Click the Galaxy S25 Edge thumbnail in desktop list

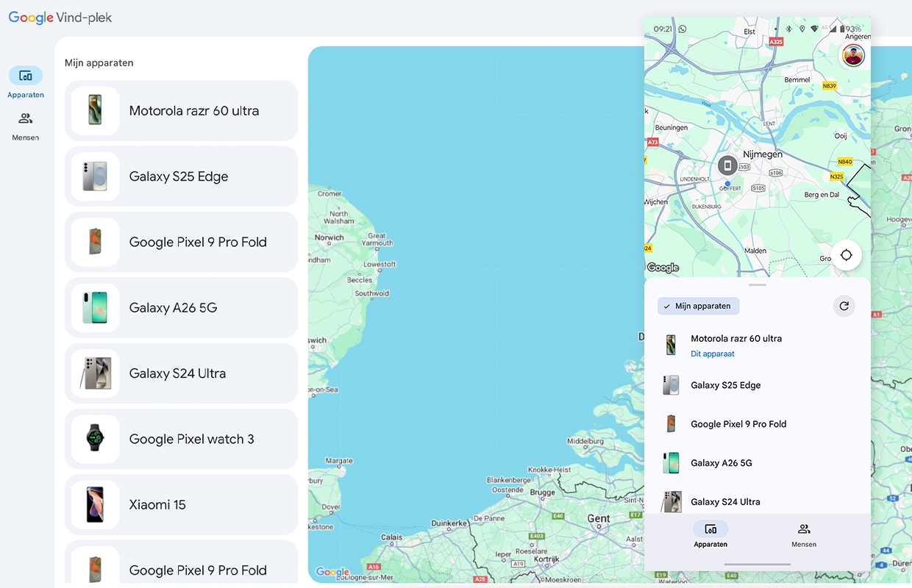point(95,176)
